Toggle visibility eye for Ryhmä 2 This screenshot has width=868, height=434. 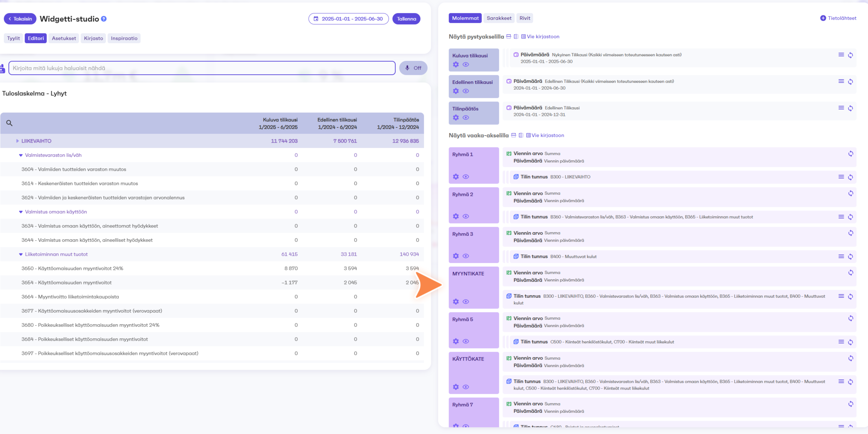[466, 216]
